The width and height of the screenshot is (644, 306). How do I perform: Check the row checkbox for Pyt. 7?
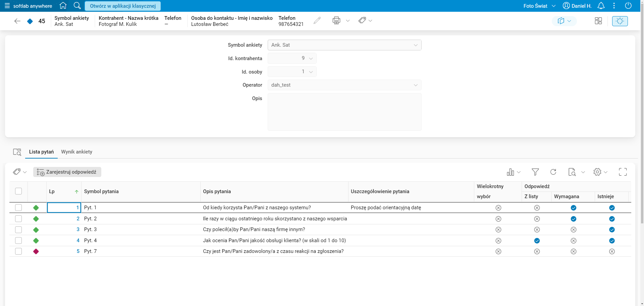tap(18, 251)
